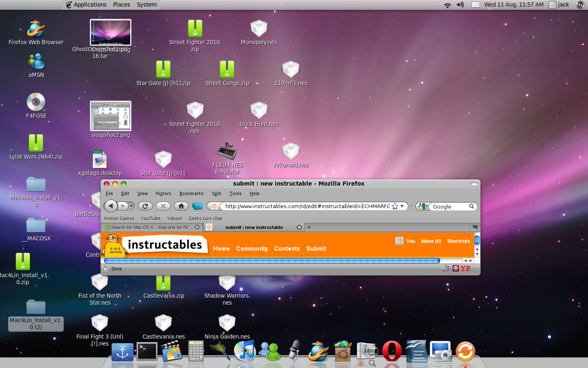Click the speaker icon in the status bar
The height and width of the screenshot is (368, 588).
pos(445,269)
